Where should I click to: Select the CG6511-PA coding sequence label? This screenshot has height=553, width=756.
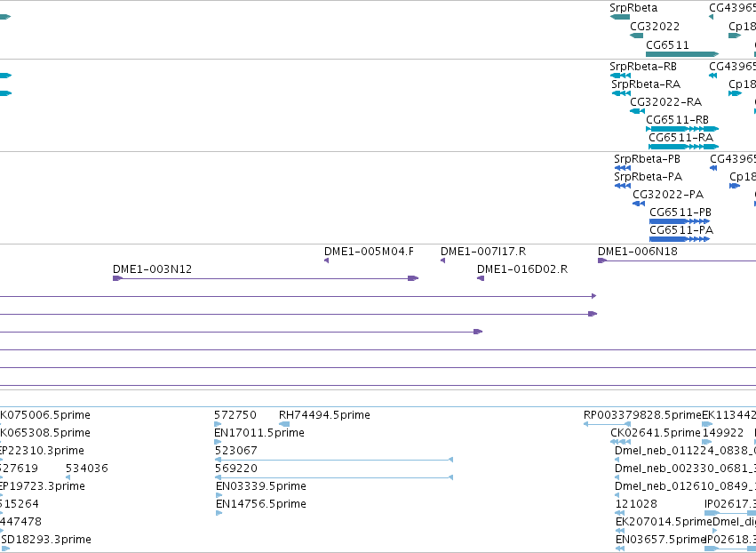681,230
